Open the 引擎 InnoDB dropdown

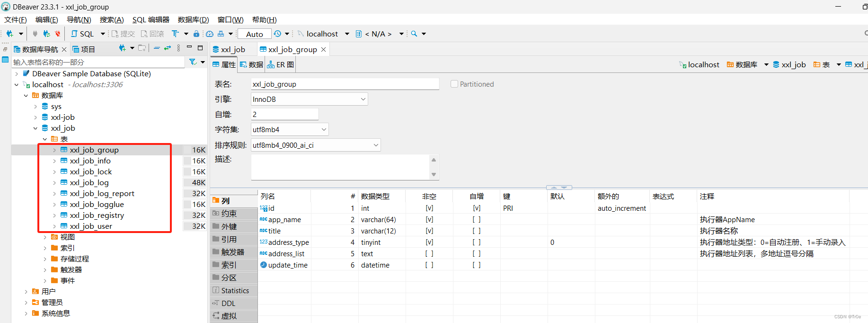coord(310,99)
